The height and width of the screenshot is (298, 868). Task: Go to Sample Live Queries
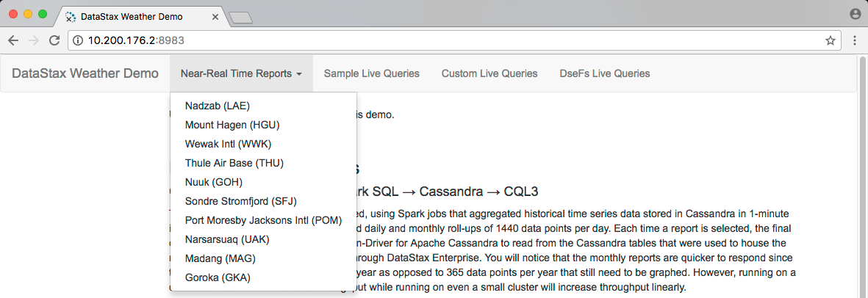click(371, 73)
